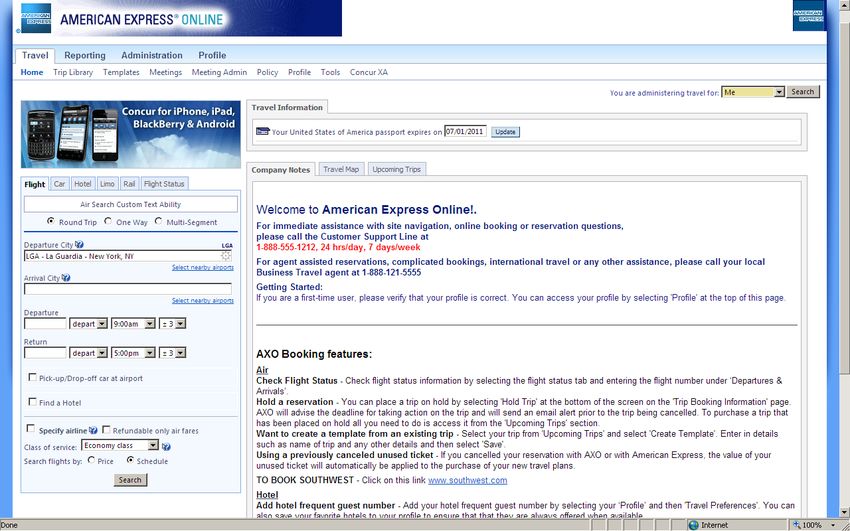Open the Return depart/arrive dropdown
This screenshot has width=850, height=531.
click(x=88, y=353)
